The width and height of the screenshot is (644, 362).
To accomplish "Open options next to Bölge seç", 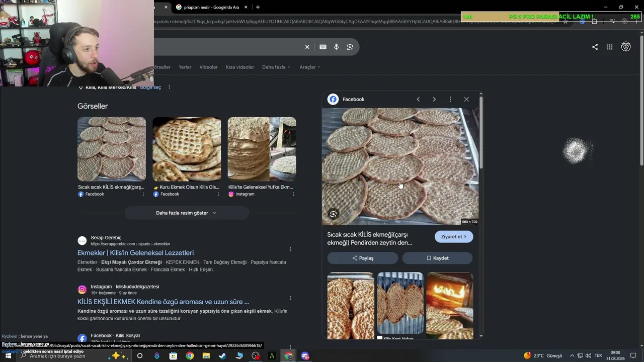I will pyautogui.click(x=169, y=87).
